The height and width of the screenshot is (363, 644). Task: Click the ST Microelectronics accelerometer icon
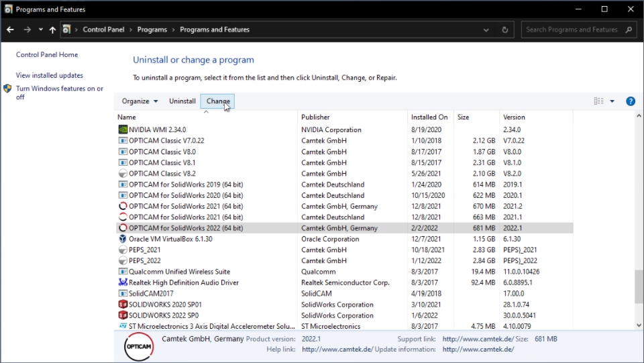(123, 325)
